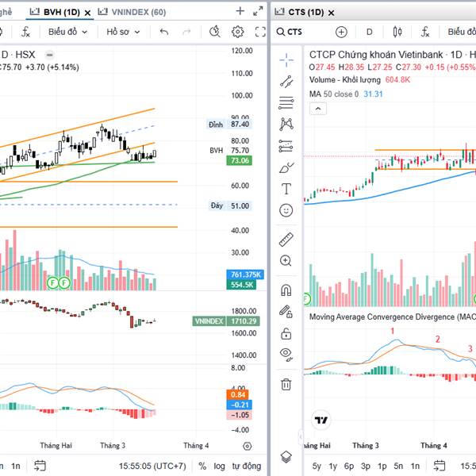Open the Biểu đồ dropdown in BVH panel
The width and height of the screenshot is (476, 476).
(x=67, y=32)
